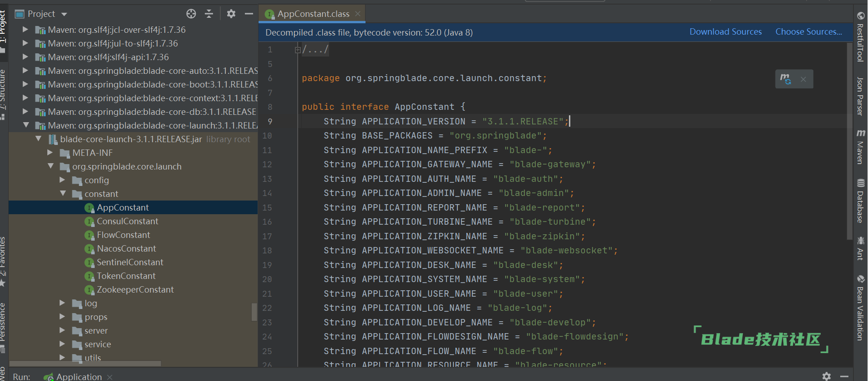The width and height of the screenshot is (868, 381).
Task: Select ZookeeperConstant interface in tree
Action: (x=133, y=289)
